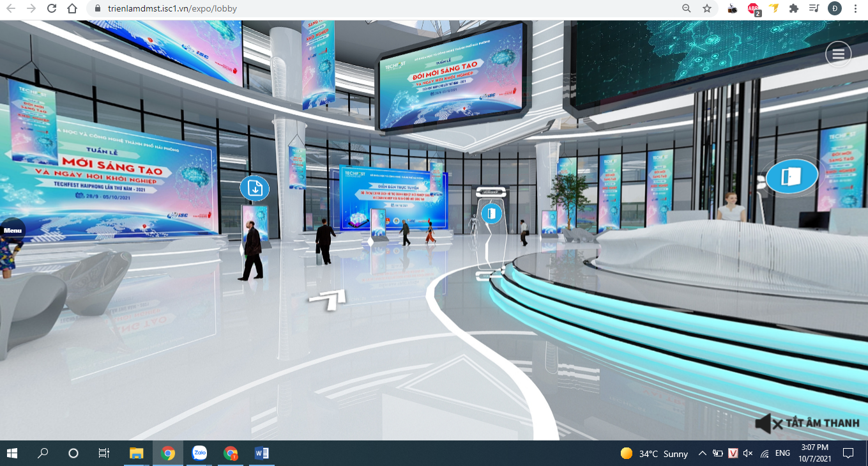Screen dimensions: 868x466
Task: Toggle system volume speaker icon
Action: (x=749, y=453)
